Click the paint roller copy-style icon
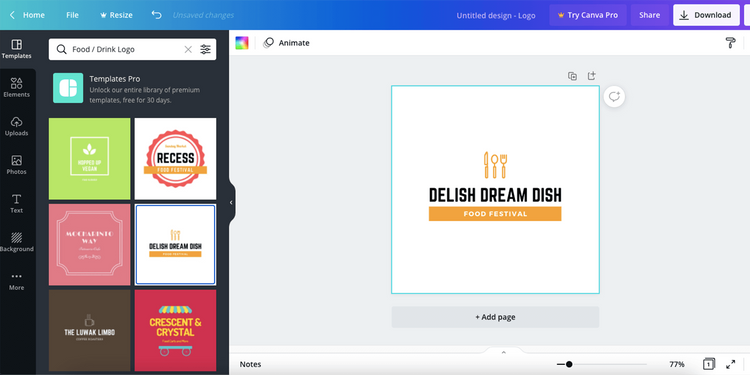 pos(730,43)
